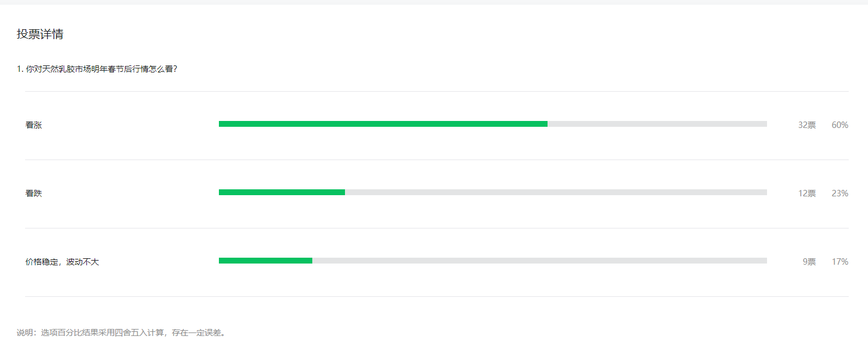
Task: Click the 投票详情 heading
Action: (40, 34)
